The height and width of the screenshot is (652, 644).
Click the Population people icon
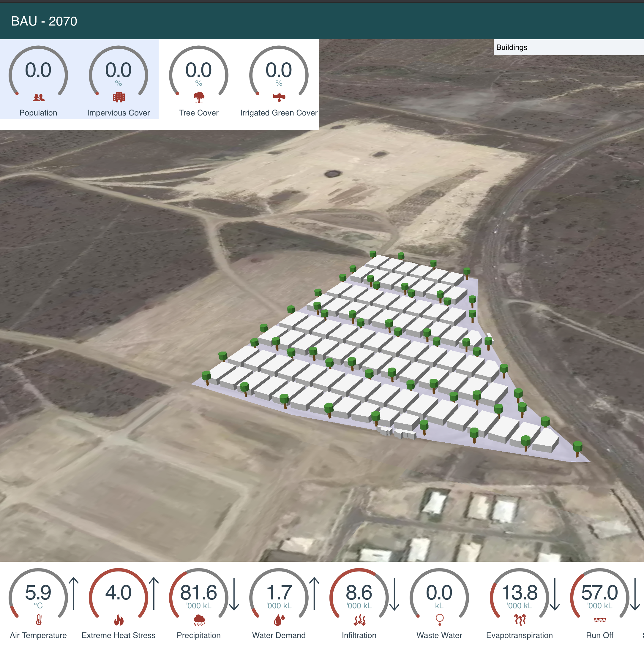pos(39,97)
